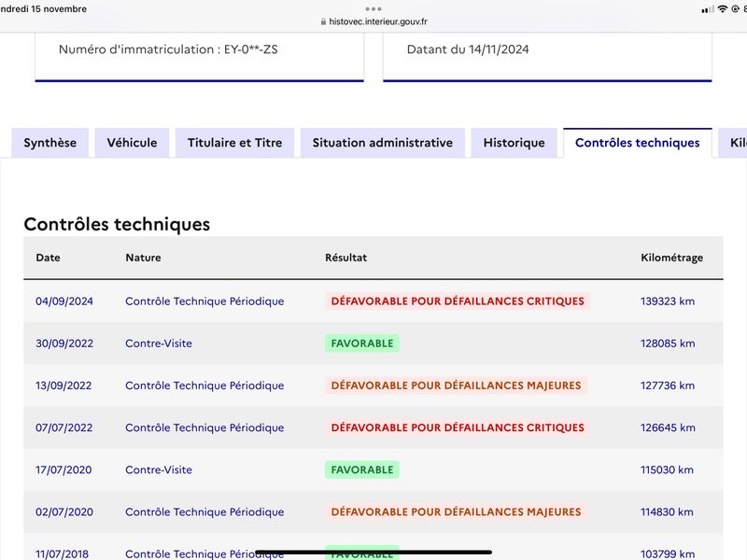Click the 07/07/2022 DÉFAVORABLE CRITIQUES badge
The height and width of the screenshot is (560, 747).
[x=458, y=427]
